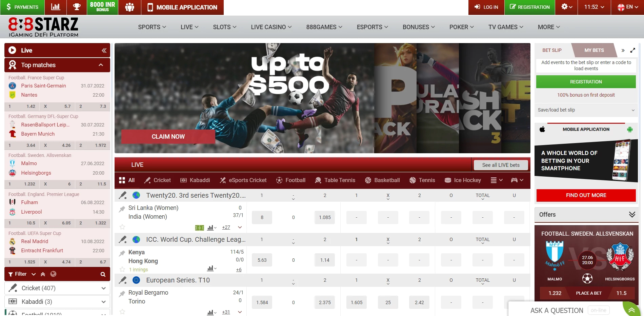This screenshot has height=316, width=644.
Task: Click the globe icon in Filter bar
Action: click(53, 274)
